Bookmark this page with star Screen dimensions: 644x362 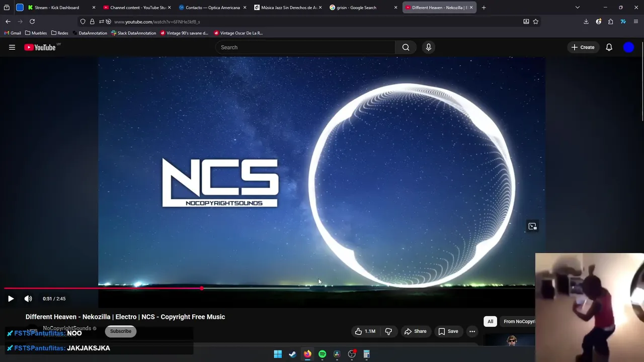click(535, 22)
